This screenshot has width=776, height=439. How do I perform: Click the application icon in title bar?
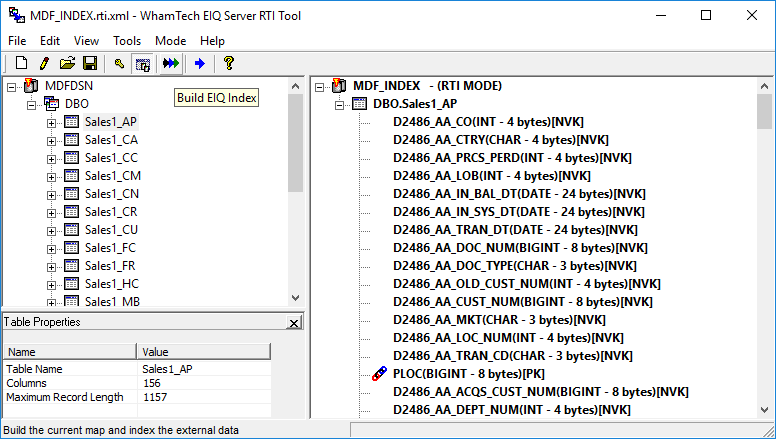click(16, 15)
